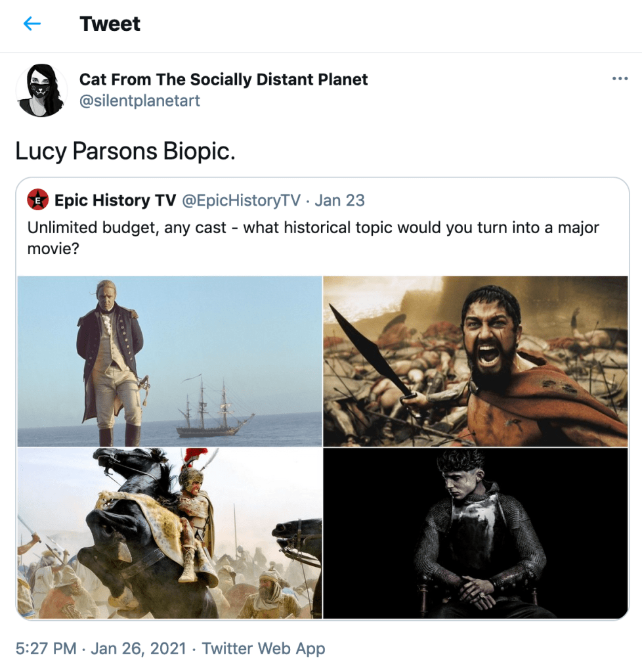
Task: Click the masked woman profile avatar
Action: pos(41,91)
